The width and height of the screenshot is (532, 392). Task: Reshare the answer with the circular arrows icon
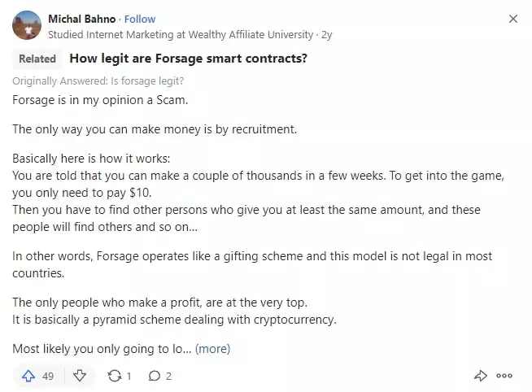[115, 376]
